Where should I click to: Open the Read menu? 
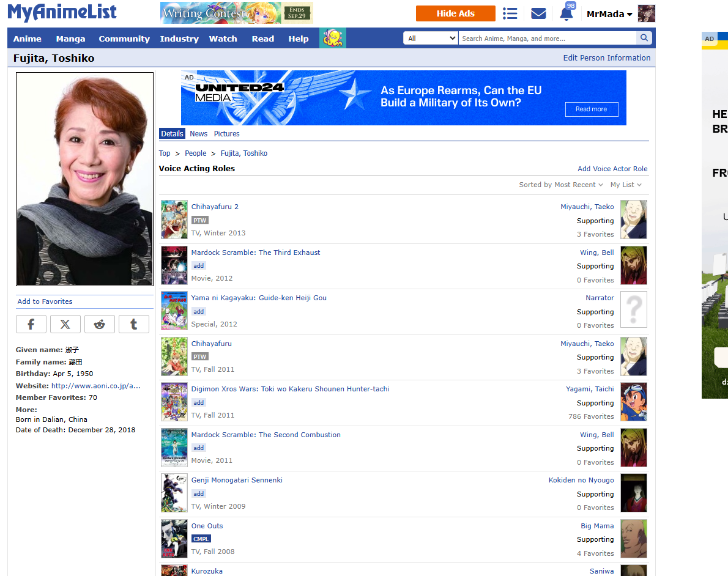[x=263, y=39]
